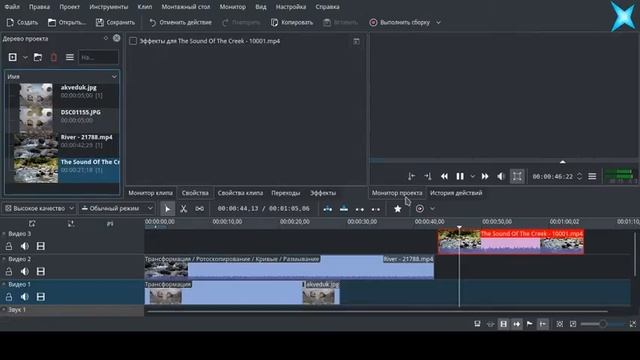Expand the Имя column header chevron
The width and height of the screenshot is (640, 360).
114,77
